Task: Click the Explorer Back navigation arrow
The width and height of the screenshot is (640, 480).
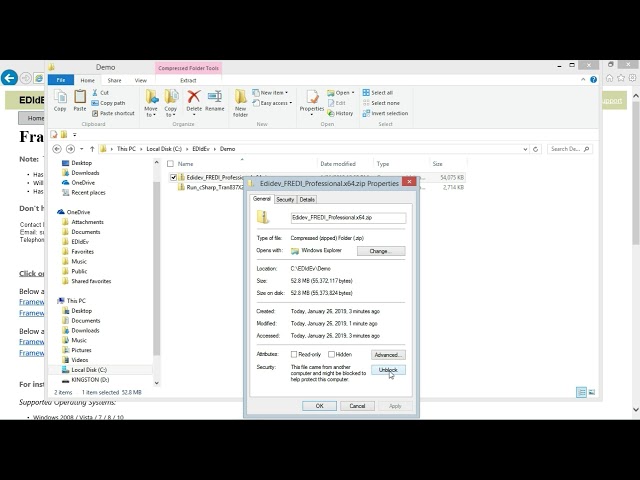Action: coord(57,149)
